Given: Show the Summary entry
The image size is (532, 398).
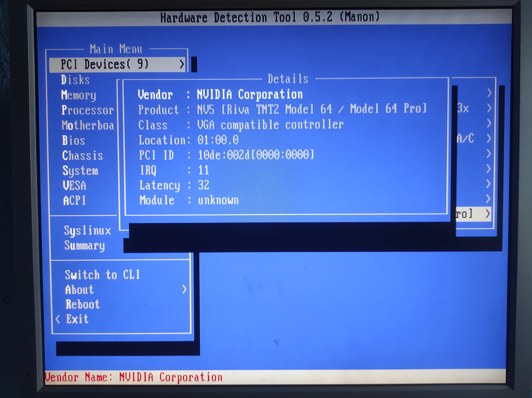Looking at the screenshot, I should click(84, 246).
